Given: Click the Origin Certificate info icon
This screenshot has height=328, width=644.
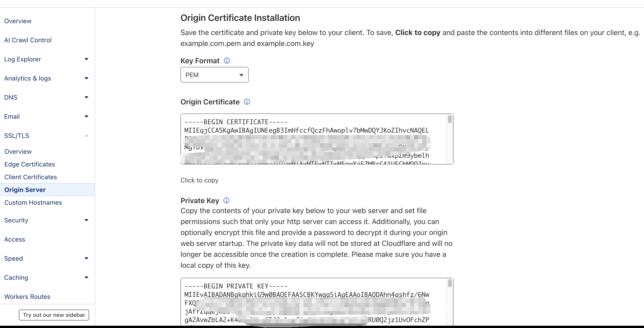Looking at the screenshot, I should [x=247, y=102].
